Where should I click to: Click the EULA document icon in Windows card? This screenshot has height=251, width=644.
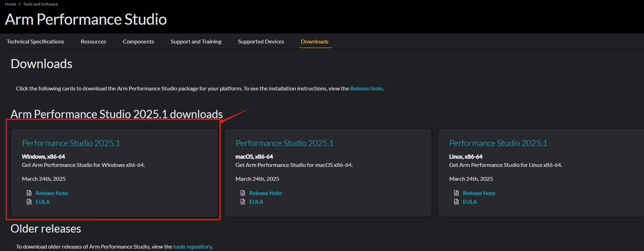coord(29,202)
